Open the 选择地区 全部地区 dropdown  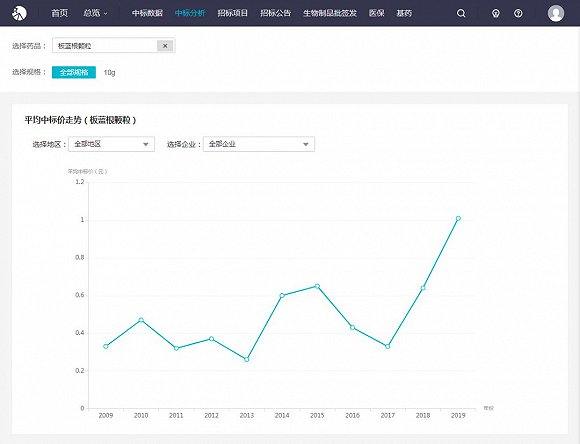point(111,144)
